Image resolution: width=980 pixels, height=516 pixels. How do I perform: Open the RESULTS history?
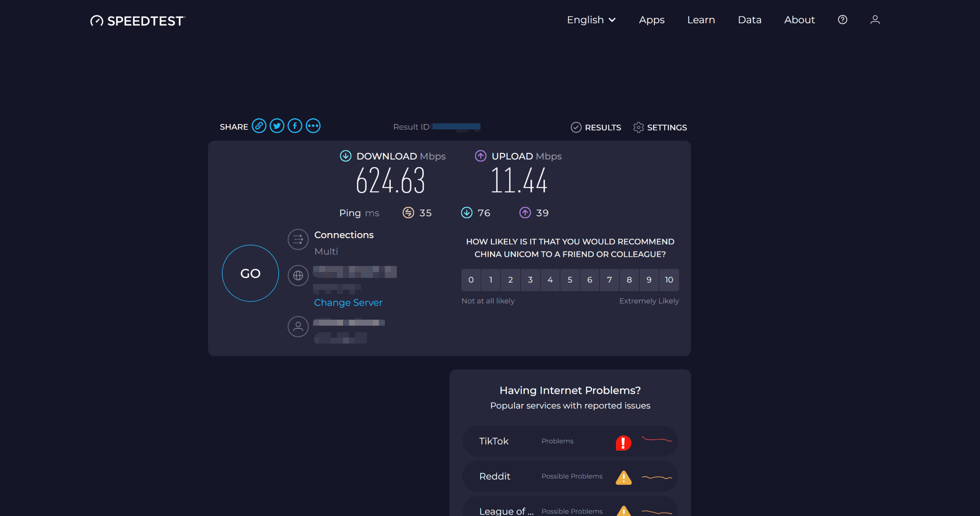pyautogui.click(x=596, y=127)
